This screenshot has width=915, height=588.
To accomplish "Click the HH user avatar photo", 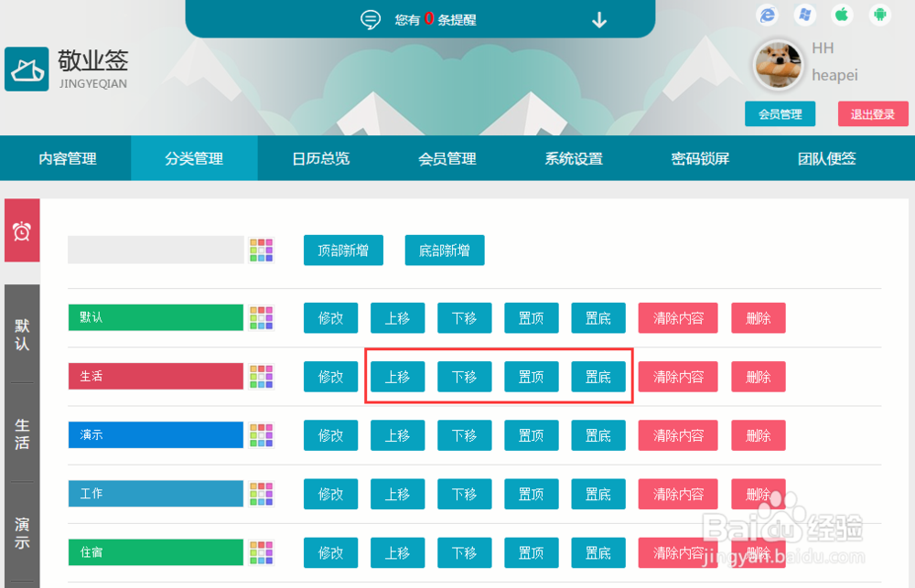I will 778,65.
